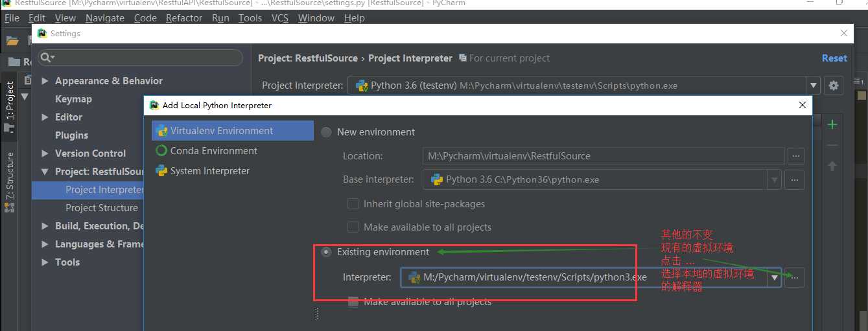Image resolution: width=868 pixels, height=331 pixels.
Task: Click the gear icon beside Project Interpreter
Action: click(834, 86)
